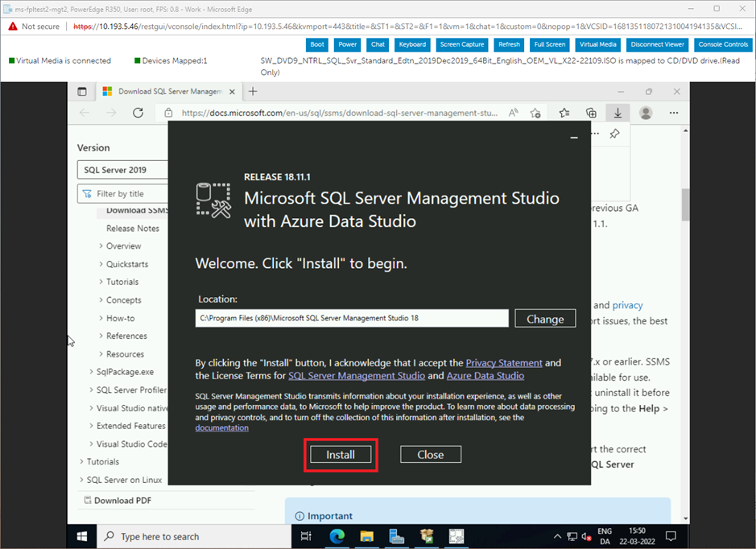Viewport: 756px width, 549px height.
Task: Open SQL Server Management Studio license link
Action: (x=357, y=375)
